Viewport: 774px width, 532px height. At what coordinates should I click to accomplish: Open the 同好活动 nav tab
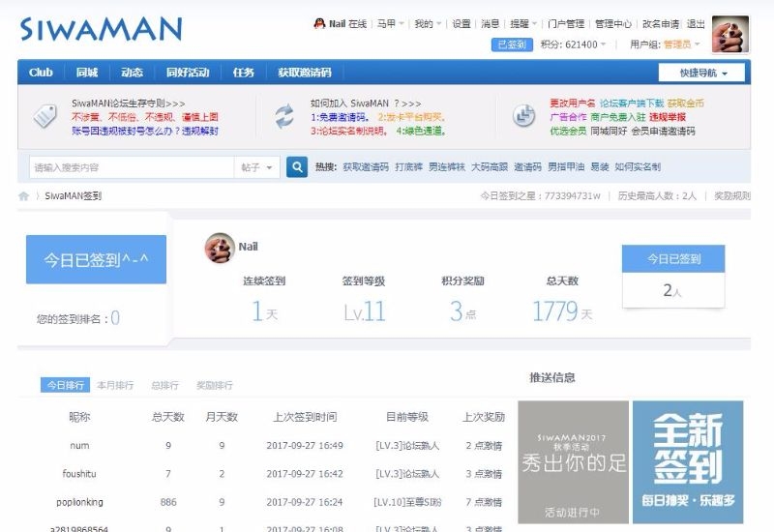tap(188, 73)
